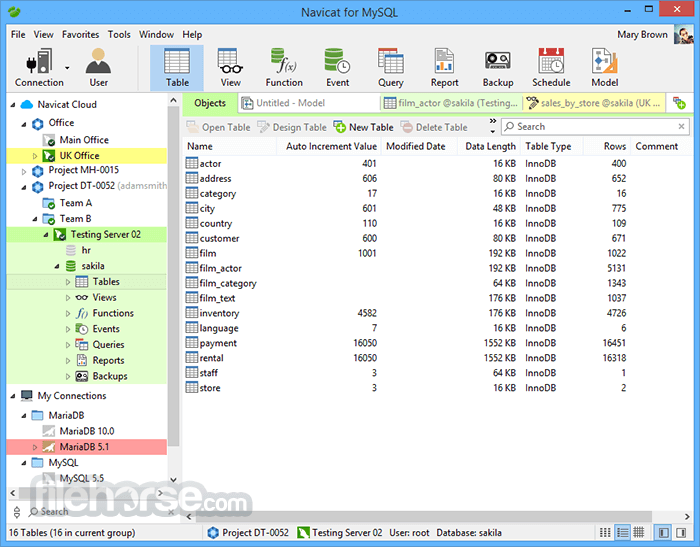Select the Report toolbar icon
This screenshot has height=547, width=700.
tap(444, 67)
